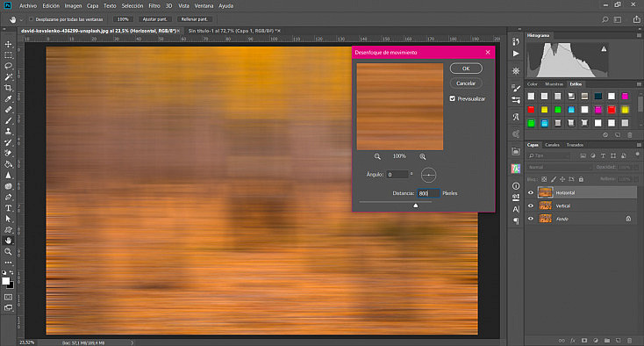Open the layer blend mode dropdown
Screen dimensions: 644x346
560,167
